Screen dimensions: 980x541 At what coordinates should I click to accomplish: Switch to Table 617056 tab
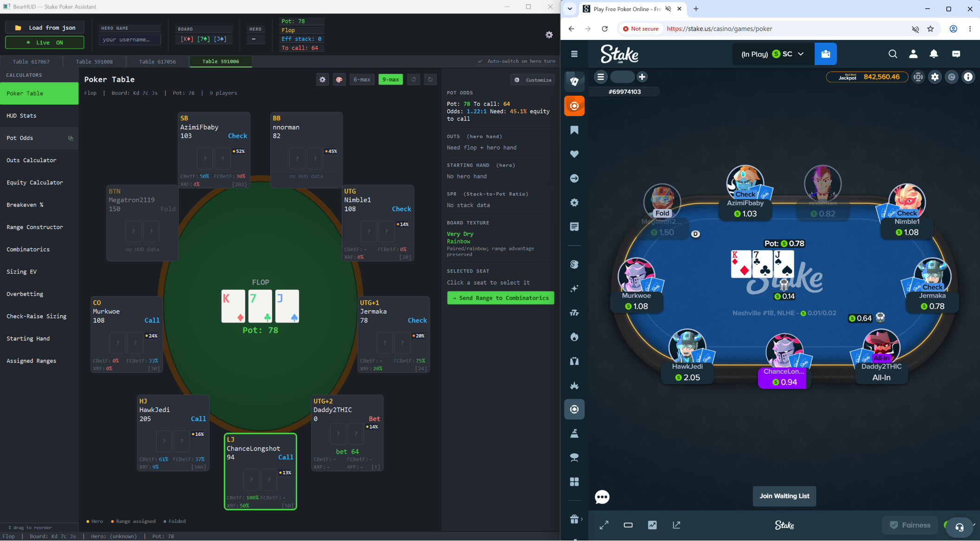[157, 61]
